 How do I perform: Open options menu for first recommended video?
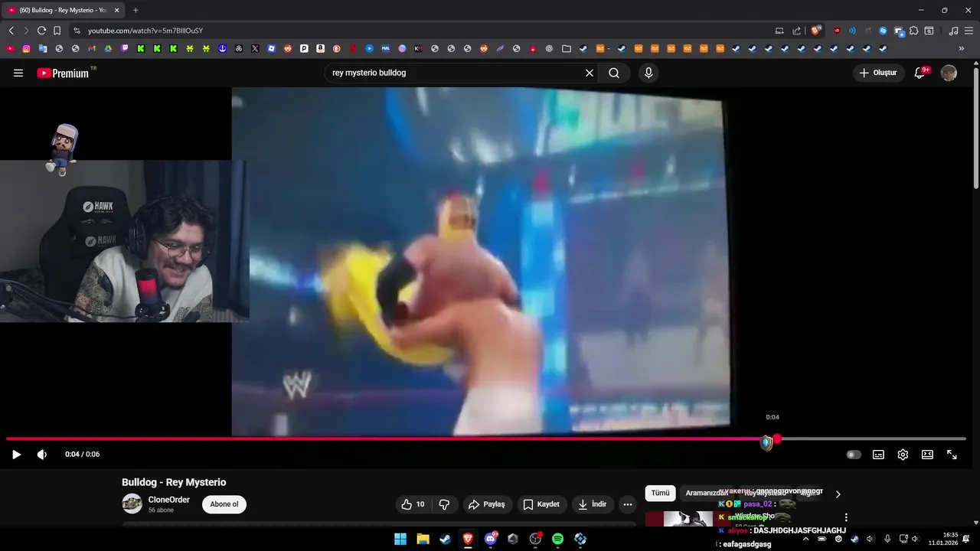pos(846,517)
